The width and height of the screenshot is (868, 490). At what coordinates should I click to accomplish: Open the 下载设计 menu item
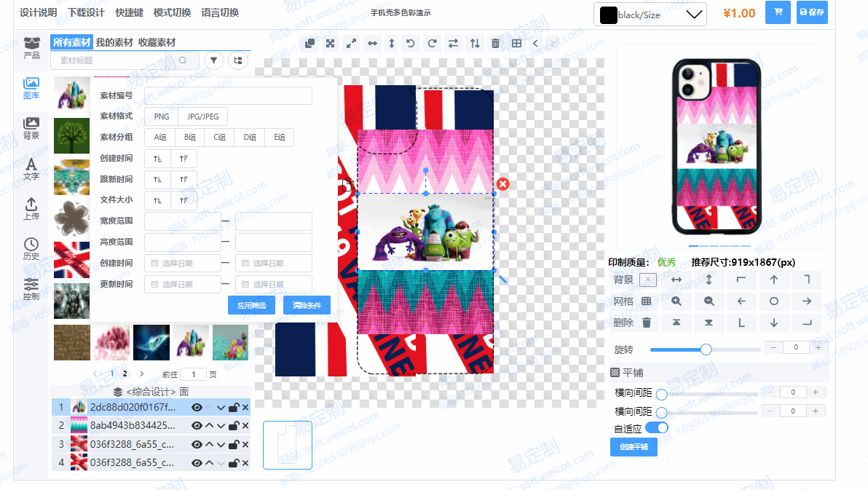(x=86, y=12)
